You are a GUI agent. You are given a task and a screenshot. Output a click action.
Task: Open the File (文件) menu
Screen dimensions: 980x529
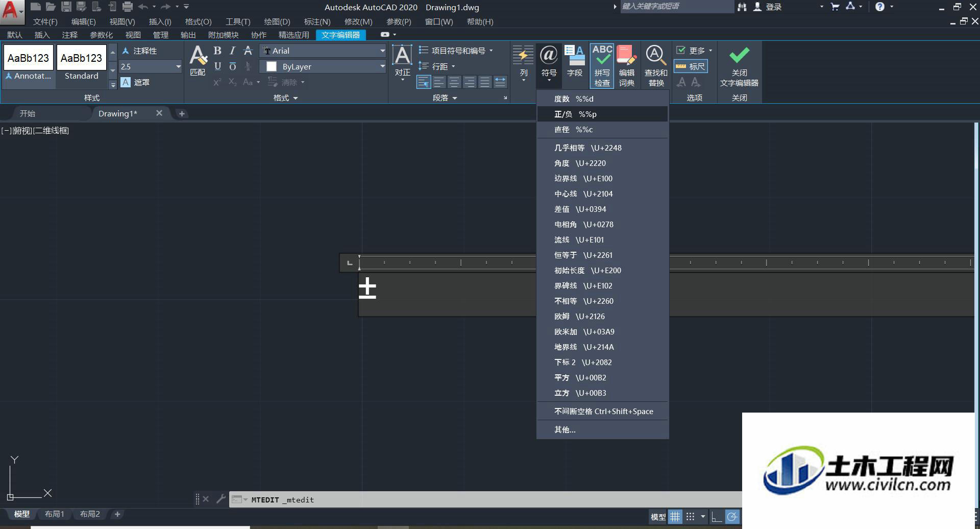pos(45,21)
